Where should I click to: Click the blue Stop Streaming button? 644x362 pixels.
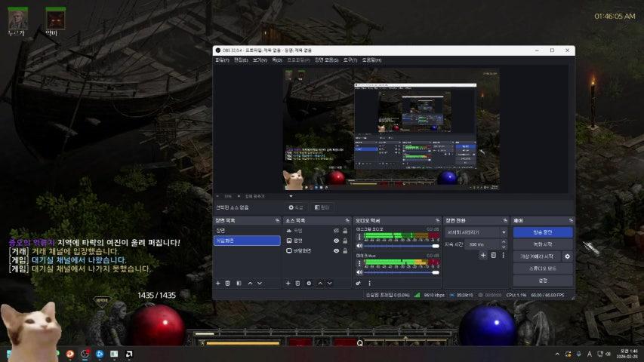click(x=543, y=232)
